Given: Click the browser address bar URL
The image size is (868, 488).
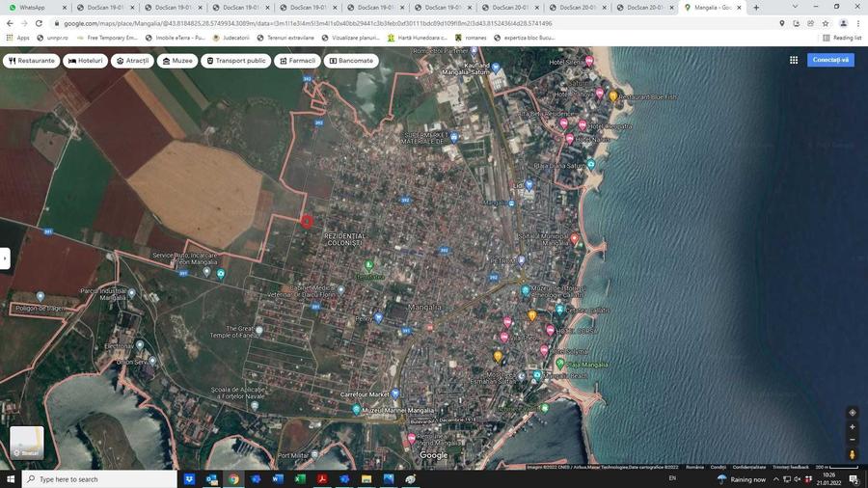Looking at the screenshot, I should 308,23.
